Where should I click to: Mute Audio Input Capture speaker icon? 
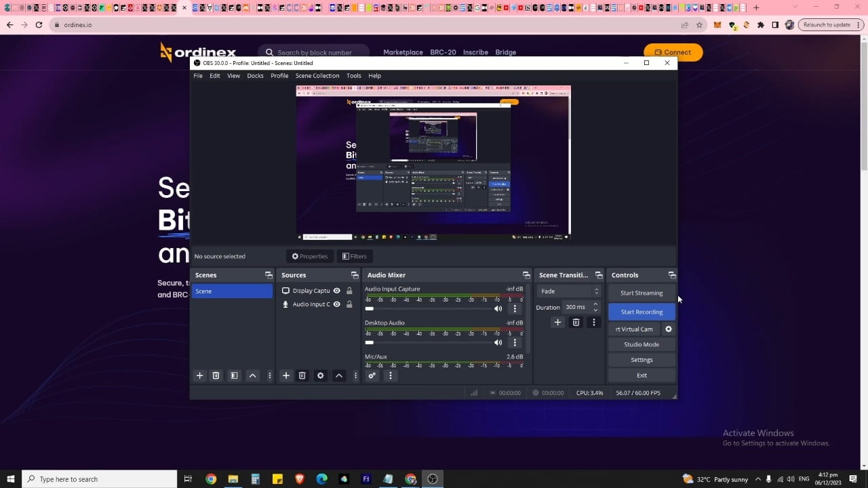pos(498,308)
